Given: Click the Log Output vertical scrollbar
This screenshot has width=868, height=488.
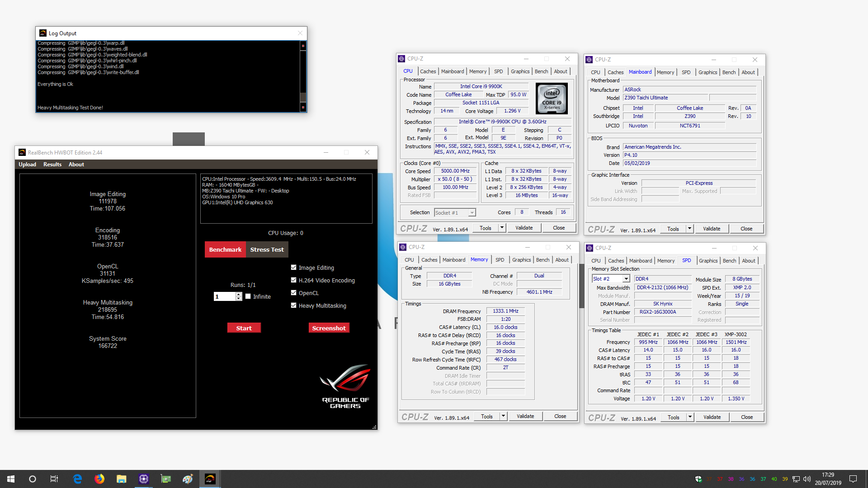Looking at the screenshot, I should tap(303, 76).
